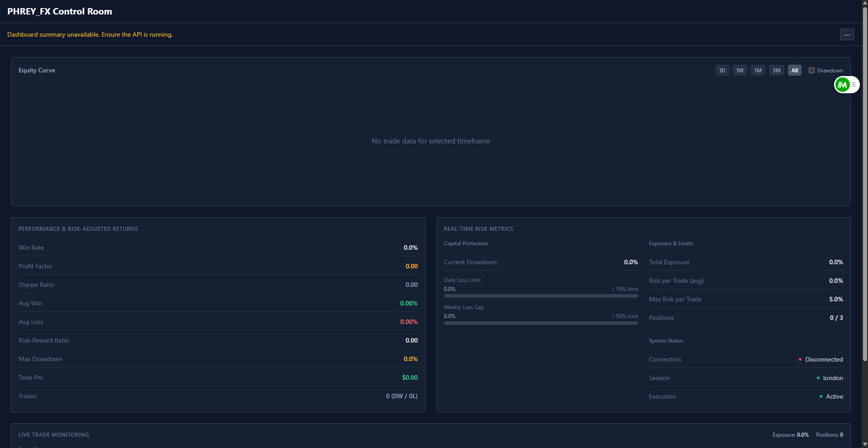Click the green Execution Active status dot
868x448 pixels.
pos(821,396)
